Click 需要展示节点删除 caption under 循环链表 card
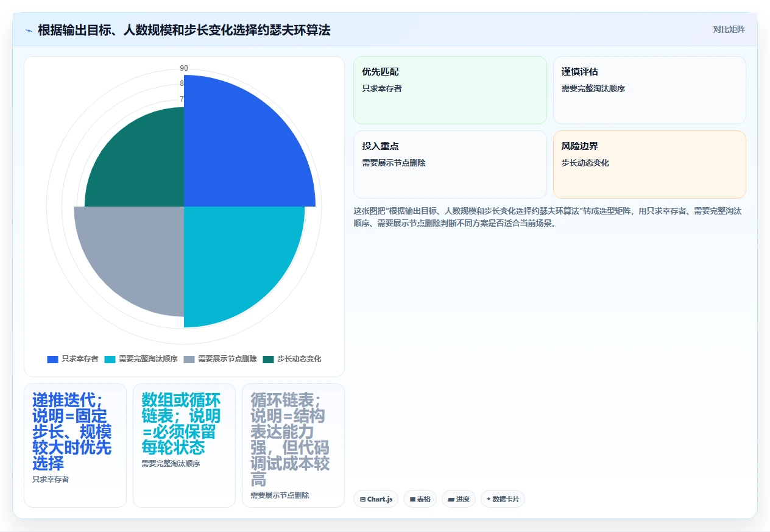 280,495
